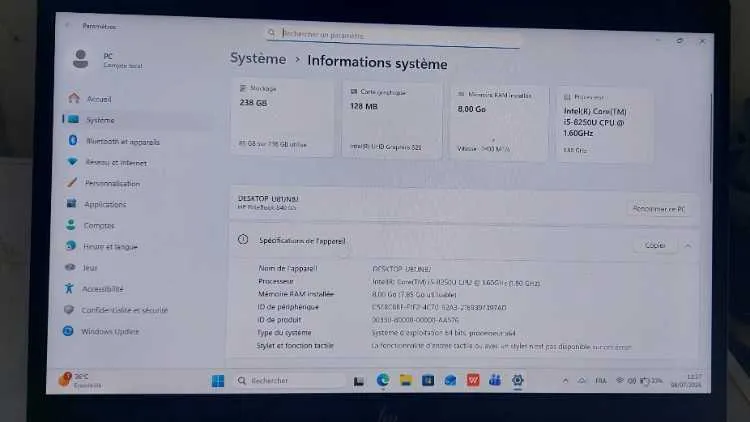Open the red WPS Office taskbar icon
The image size is (750, 422).
[x=473, y=380]
